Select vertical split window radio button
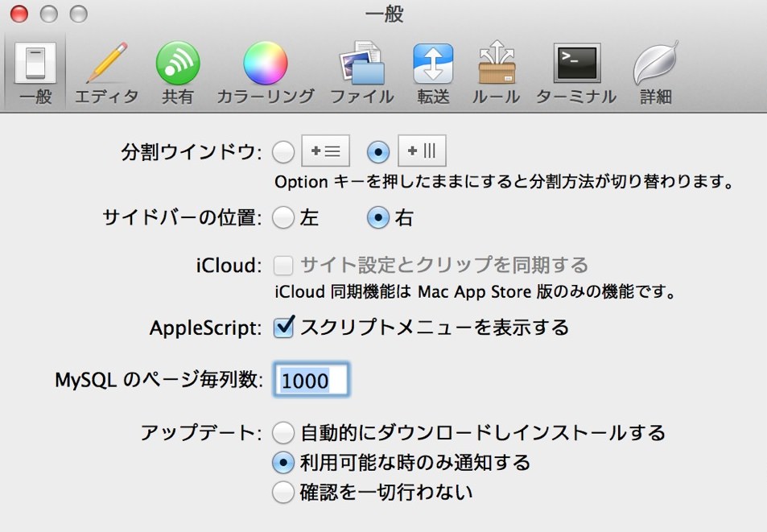This screenshot has width=767, height=532. (x=378, y=151)
